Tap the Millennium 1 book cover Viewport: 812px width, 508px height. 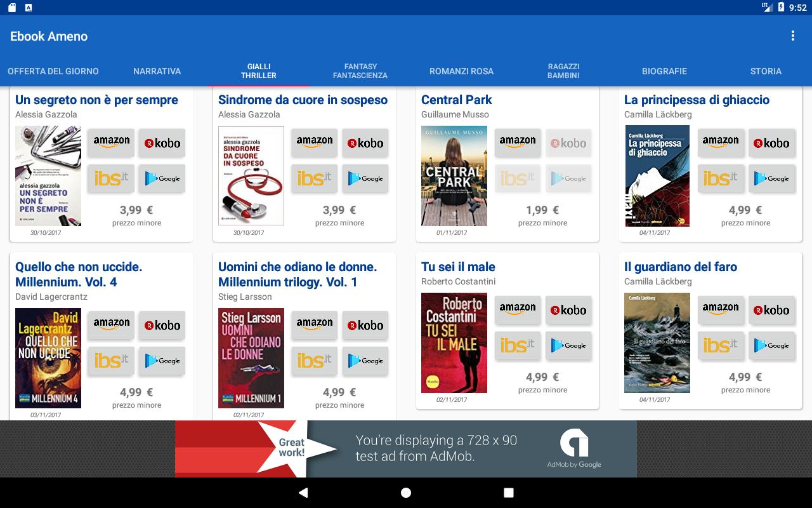click(251, 358)
